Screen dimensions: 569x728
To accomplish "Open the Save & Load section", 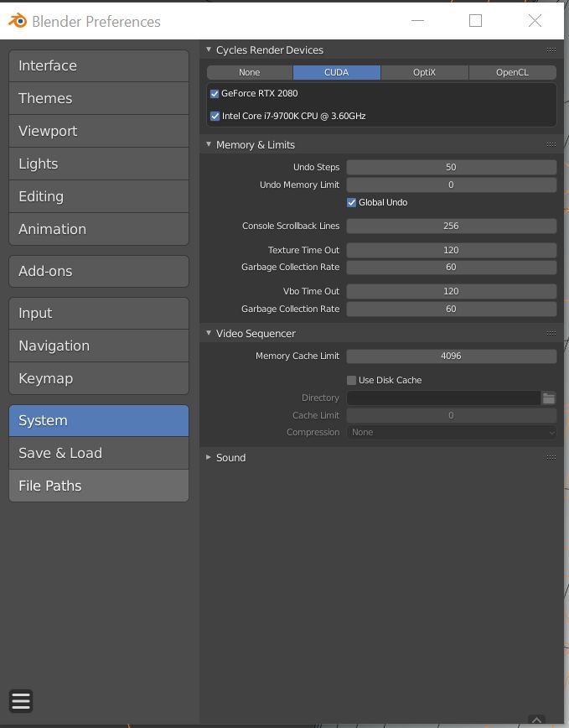I will (99, 453).
